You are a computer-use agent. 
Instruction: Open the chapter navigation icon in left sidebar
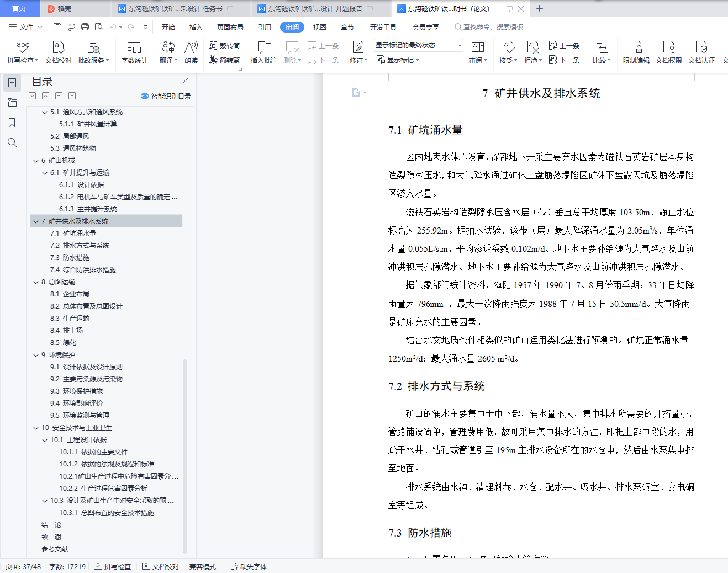click(x=12, y=103)
